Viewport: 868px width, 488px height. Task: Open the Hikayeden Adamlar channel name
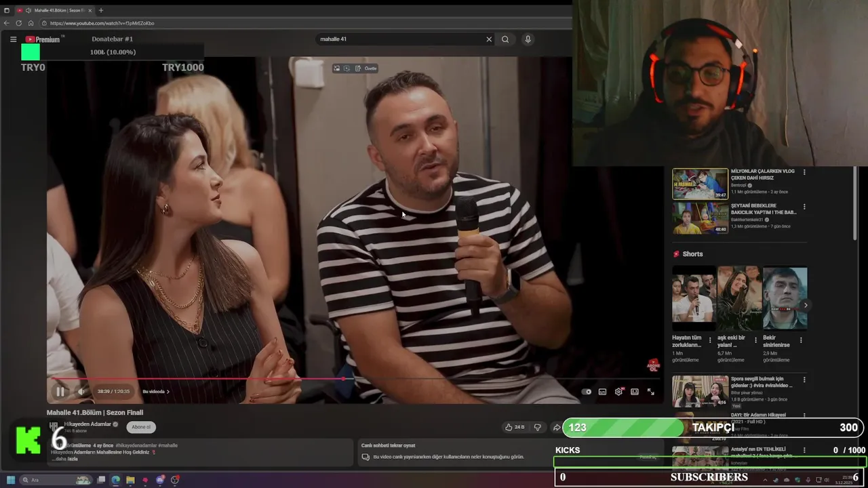[87, 424]
